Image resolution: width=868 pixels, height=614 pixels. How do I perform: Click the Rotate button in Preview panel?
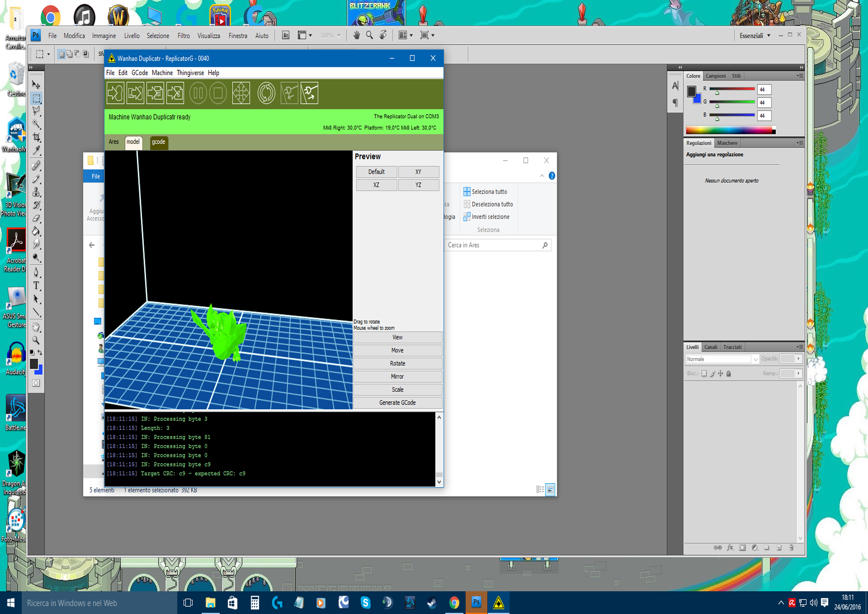(x=397, y=363)
